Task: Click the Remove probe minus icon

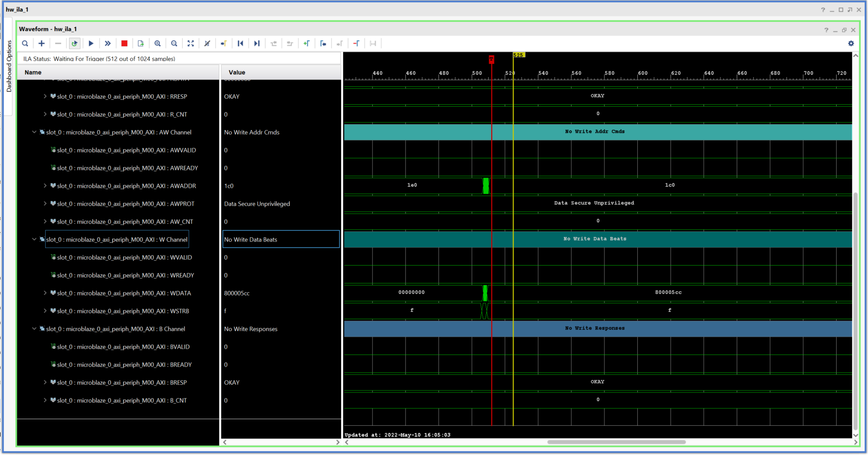Action: pyautogui.click(x=58, y=44)
